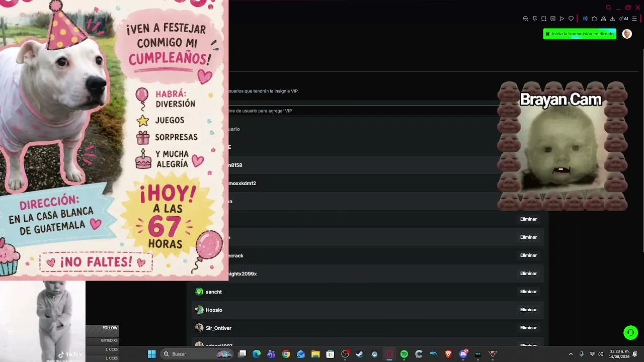Click the ad blocker shield icon
The width and height of the screenshot is (644, 362).
[553, 19]
